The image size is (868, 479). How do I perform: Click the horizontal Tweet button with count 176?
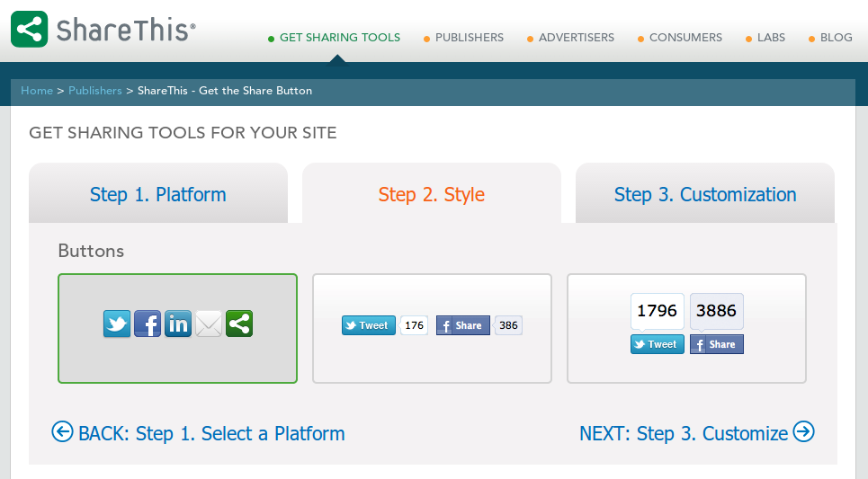pyautogui.click(x=369, y=325)
